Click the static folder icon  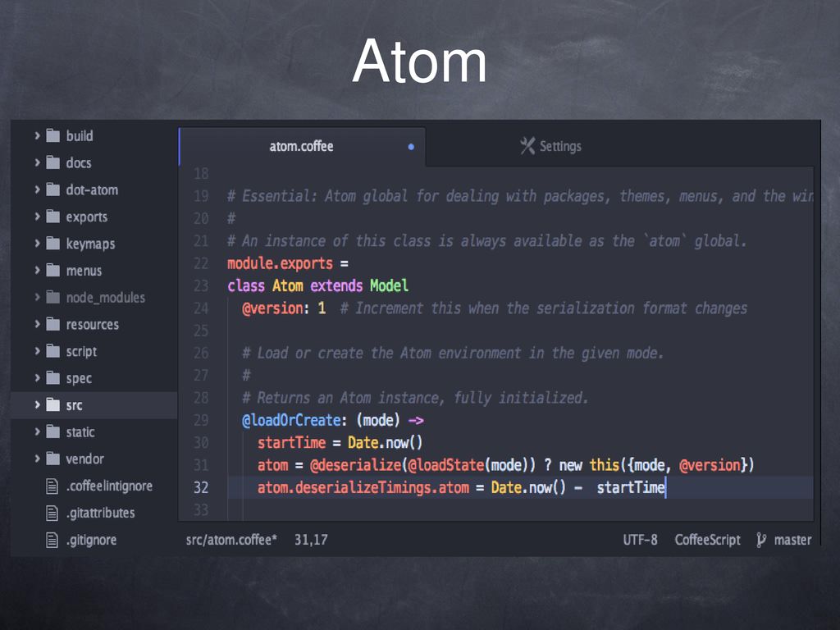pos(53,431)
